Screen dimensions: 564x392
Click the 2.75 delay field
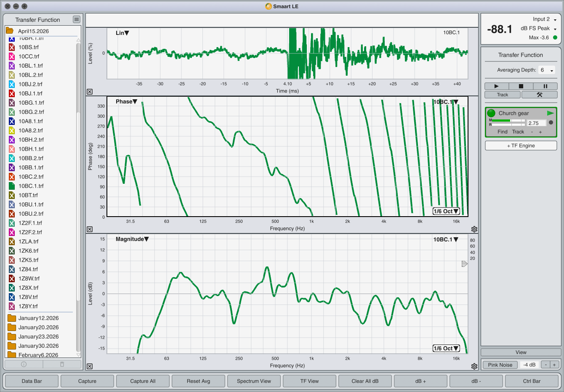537,123
